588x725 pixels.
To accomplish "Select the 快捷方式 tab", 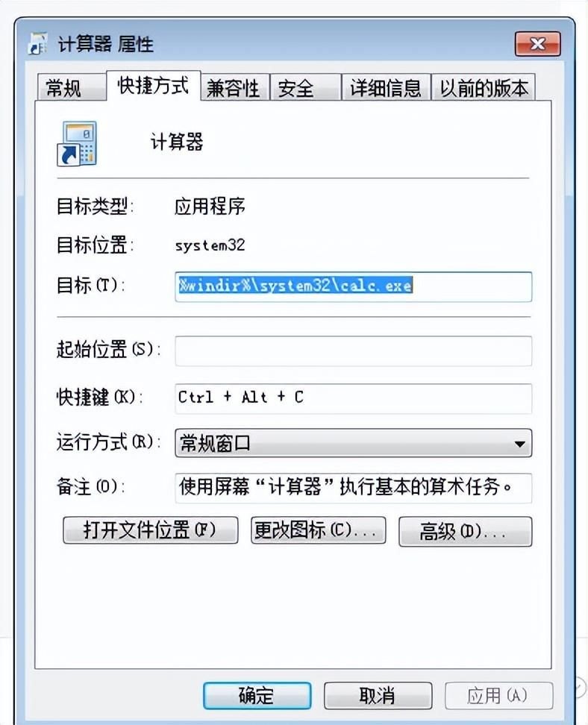I will tap(154, 86).
